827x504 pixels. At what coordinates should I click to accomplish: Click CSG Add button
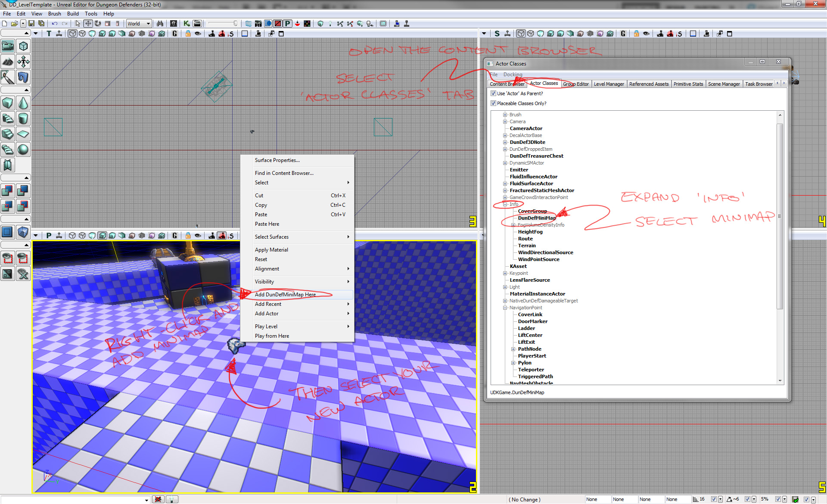coord(8,191)
